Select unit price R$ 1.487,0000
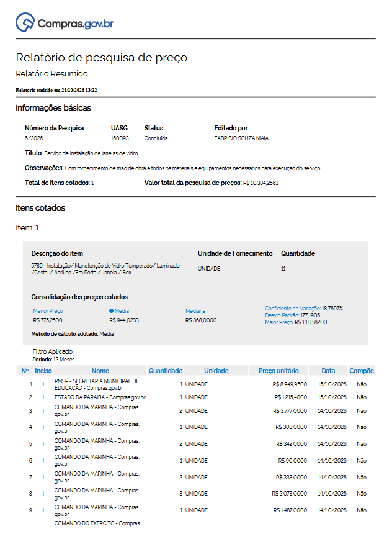 pyautogui.click(x=290, y=510)
